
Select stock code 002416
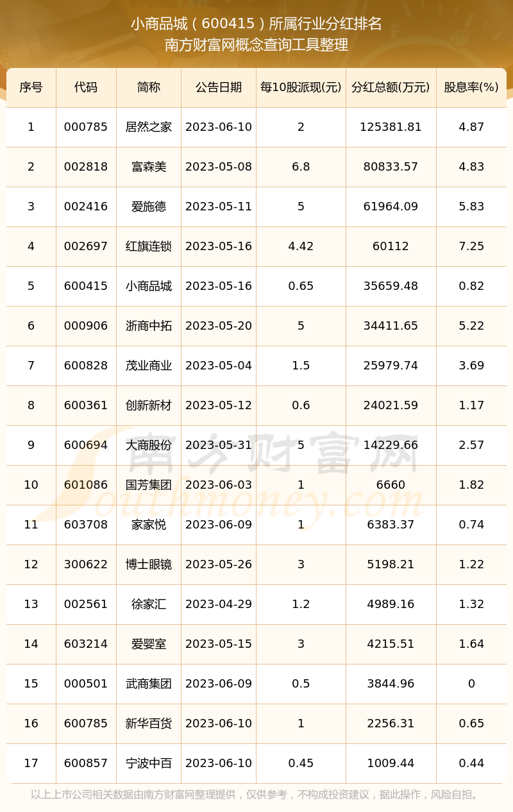(86, 207)
